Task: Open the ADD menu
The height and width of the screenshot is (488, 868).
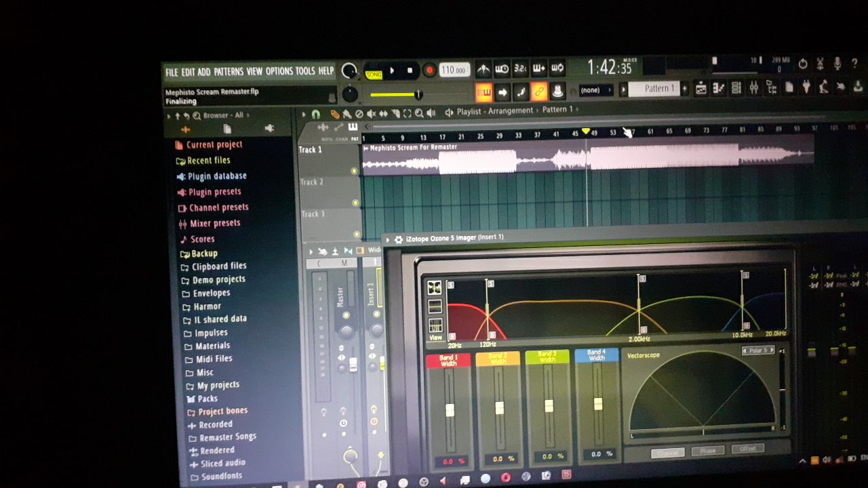Action: click(204, 72)
